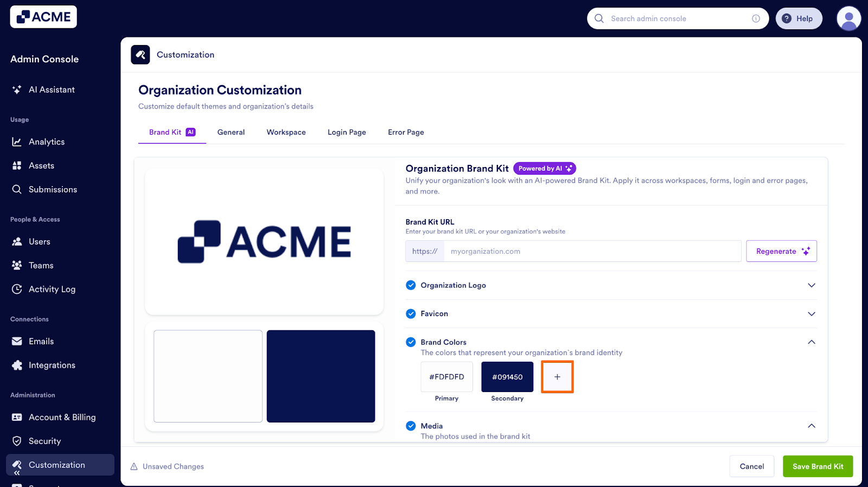Image resolution: width=868 pixels, height=487 pixels.
Task: Open the Error Page tab
Action: [x=406, y=132]
